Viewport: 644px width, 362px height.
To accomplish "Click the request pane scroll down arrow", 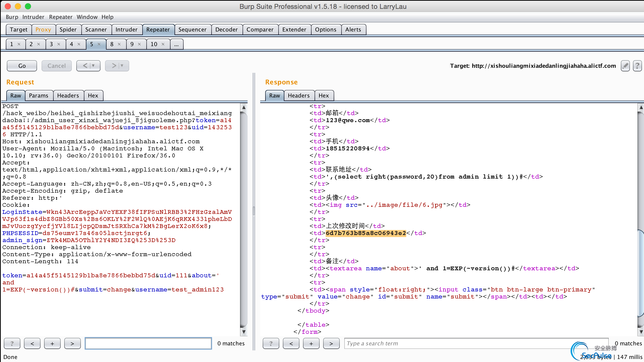I will point(244,332).
